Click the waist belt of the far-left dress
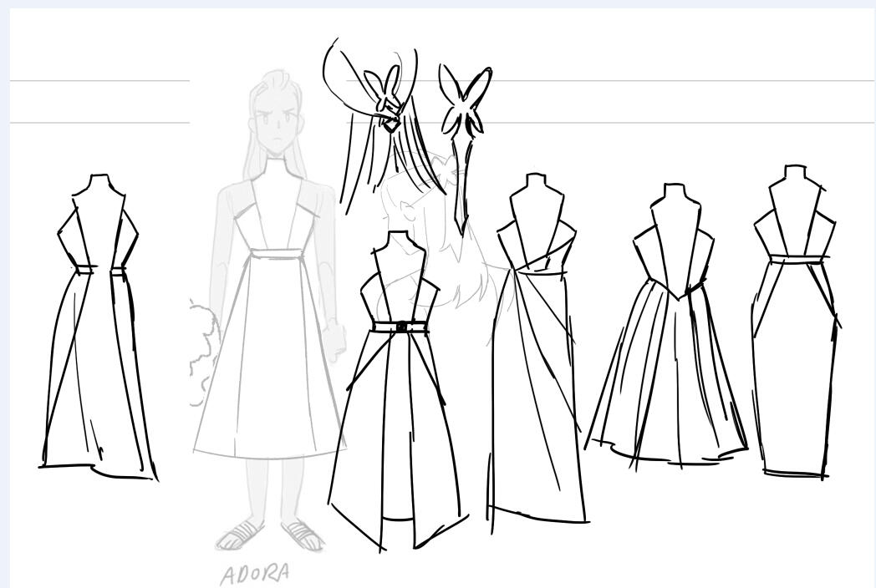Viewport: 876px width, 588px height. pos(99,270)
